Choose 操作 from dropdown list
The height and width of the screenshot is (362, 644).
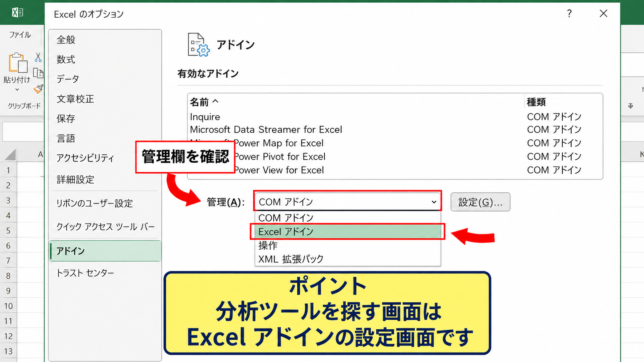[348, 245]
